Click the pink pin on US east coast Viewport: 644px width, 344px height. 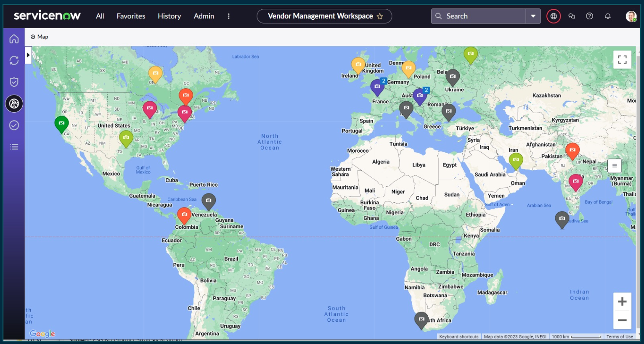coord(185,113)
